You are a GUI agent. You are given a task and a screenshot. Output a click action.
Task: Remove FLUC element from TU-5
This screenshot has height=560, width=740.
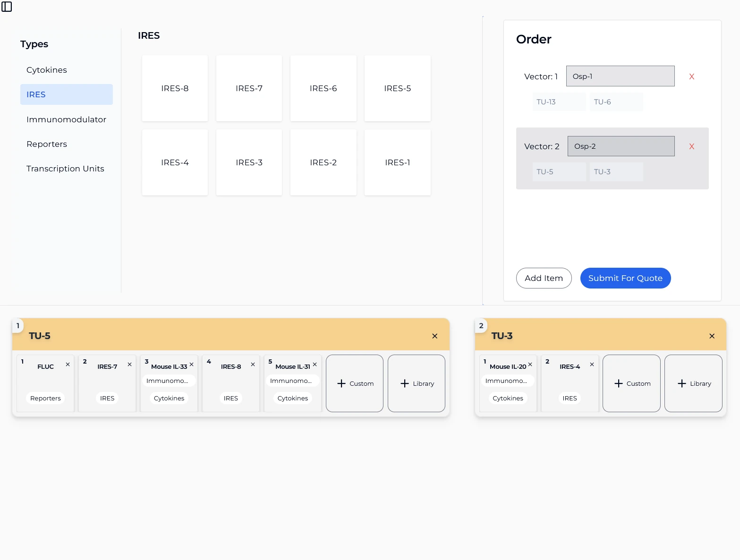pyautogui.click(x=68, y=365)
